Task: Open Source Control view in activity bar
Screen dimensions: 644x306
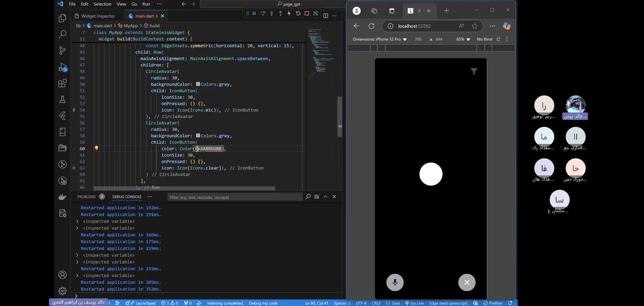Action: (x=63, y=50)
